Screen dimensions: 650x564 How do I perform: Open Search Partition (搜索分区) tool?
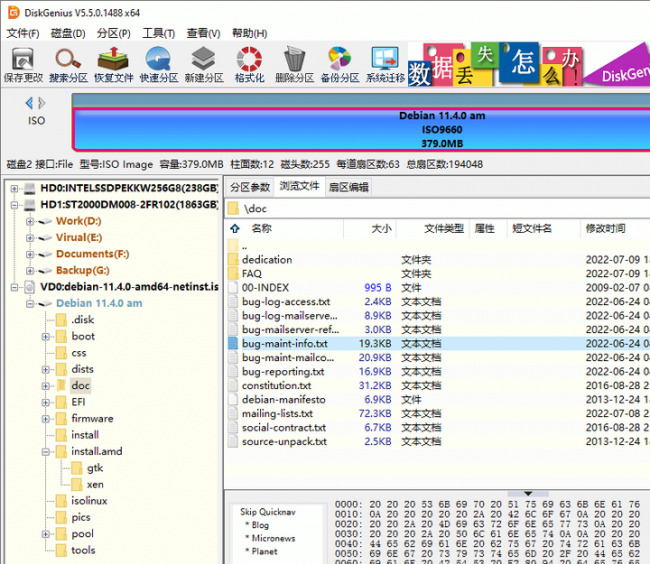(x=68, y=64)
